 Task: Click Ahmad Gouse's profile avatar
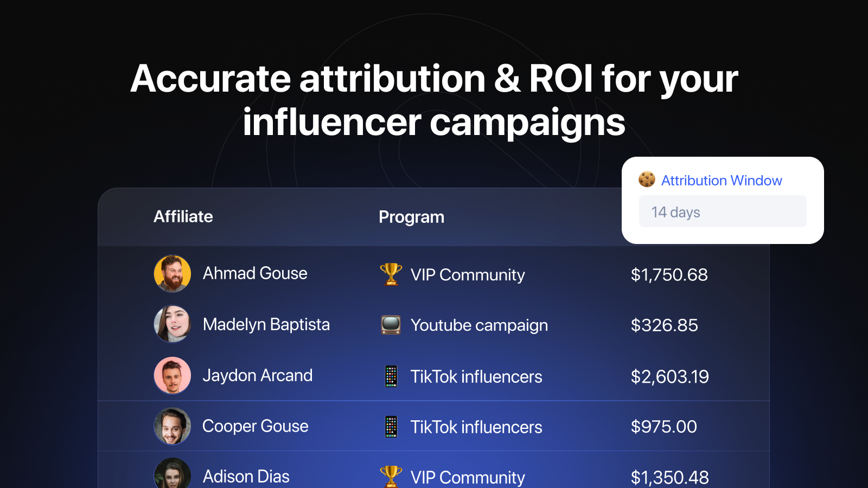(x=172, y=274)
